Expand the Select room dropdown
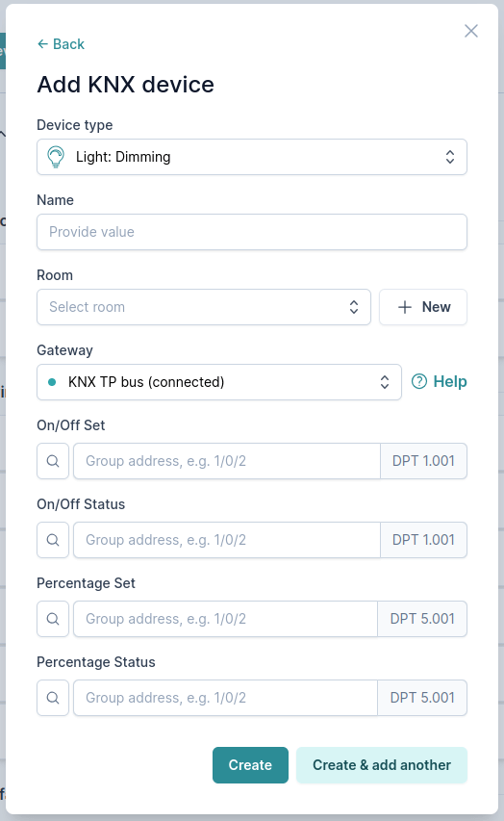The height and width of the screenshot is (821, 504). [x=204, y=307]
